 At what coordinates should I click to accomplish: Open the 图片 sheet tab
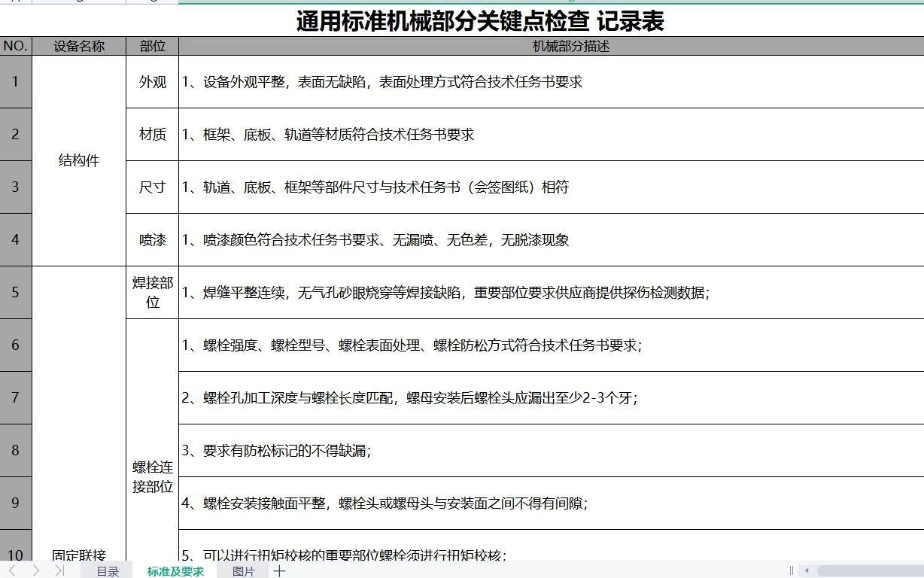tap(244, 570)
